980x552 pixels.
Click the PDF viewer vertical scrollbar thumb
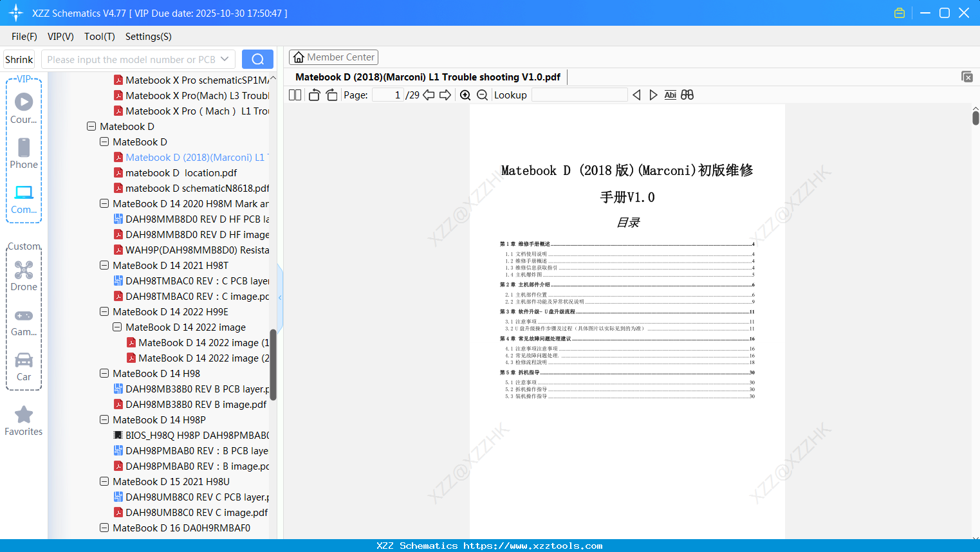click(975, 118)
